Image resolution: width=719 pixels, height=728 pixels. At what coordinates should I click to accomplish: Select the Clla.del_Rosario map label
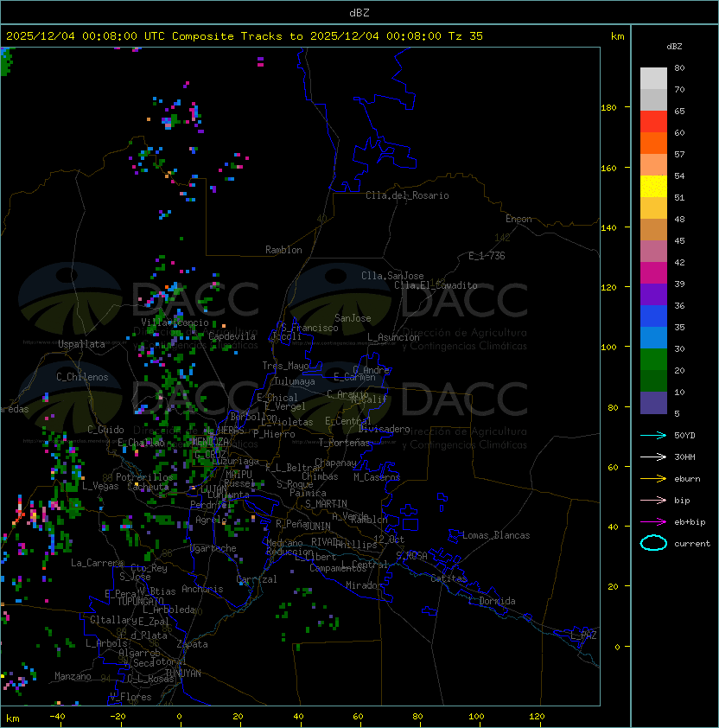pyautogui.click(x=407, y=195)
